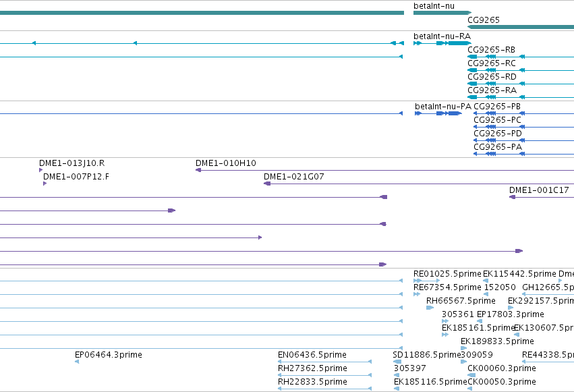
Task: Select clone DME1-010H10
Action: click(x=226, y=163)
